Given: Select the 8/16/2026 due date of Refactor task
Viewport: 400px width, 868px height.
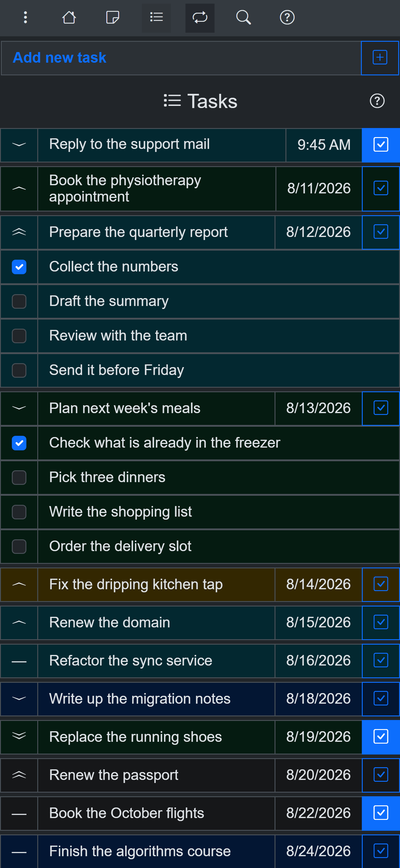Looking at the screenshot, I should 318,660.
